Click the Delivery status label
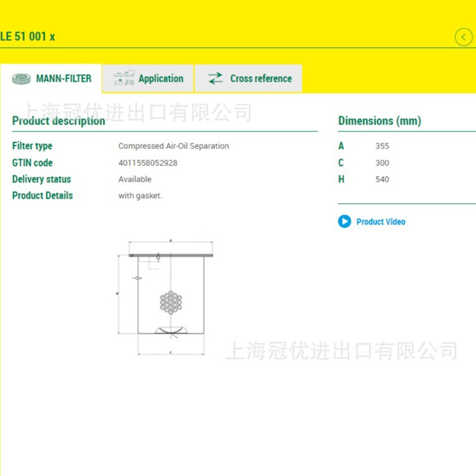Screen dimensions: 476x476 tap(42, 179)
